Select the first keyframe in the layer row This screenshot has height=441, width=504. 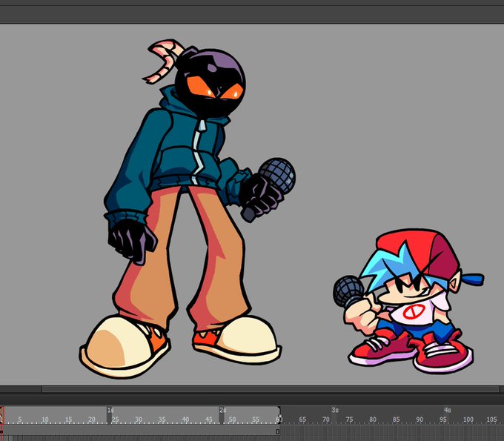[x=1, y=431]
